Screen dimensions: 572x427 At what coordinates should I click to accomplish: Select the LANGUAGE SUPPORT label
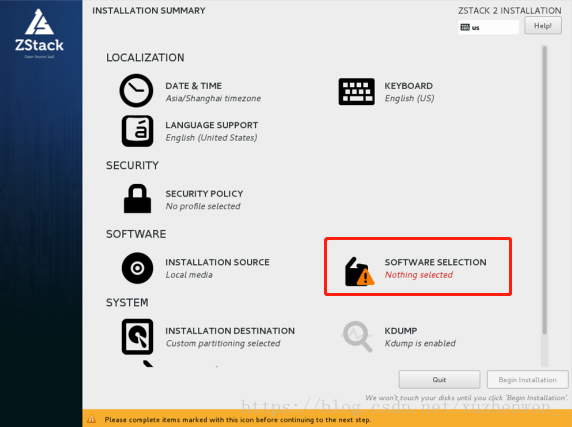212,125
